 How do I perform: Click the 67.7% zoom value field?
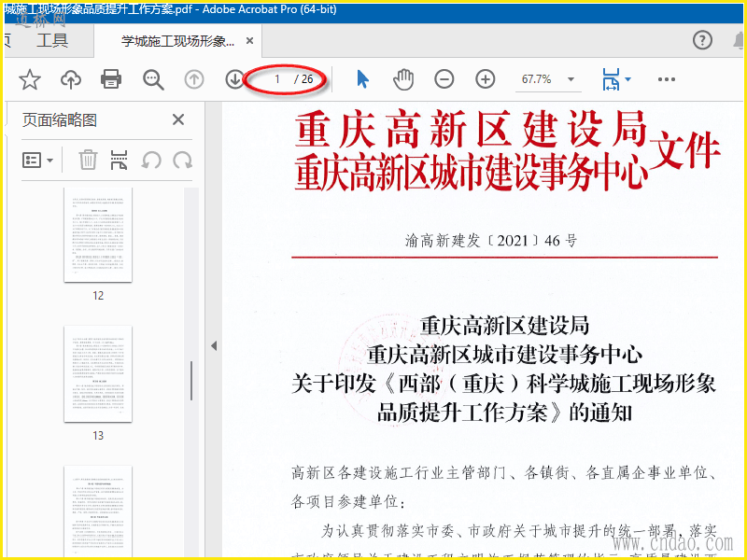pyautogui.click(x=537, y=79)
